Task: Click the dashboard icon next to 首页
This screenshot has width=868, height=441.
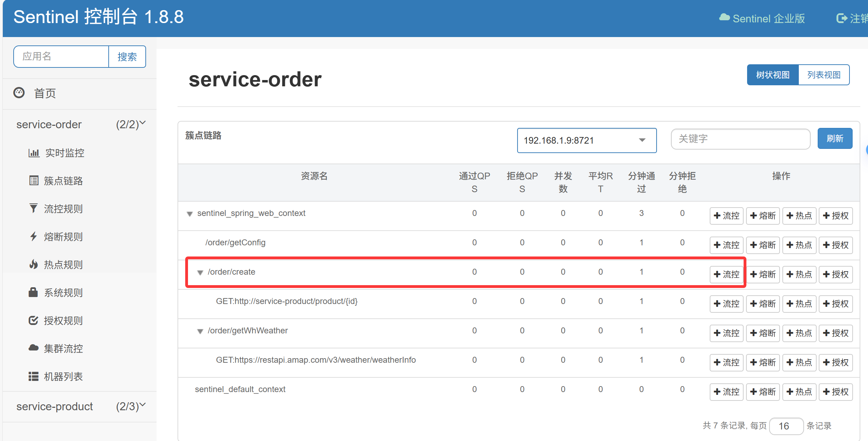Action: pyautogui.click(x=19, y=93)
